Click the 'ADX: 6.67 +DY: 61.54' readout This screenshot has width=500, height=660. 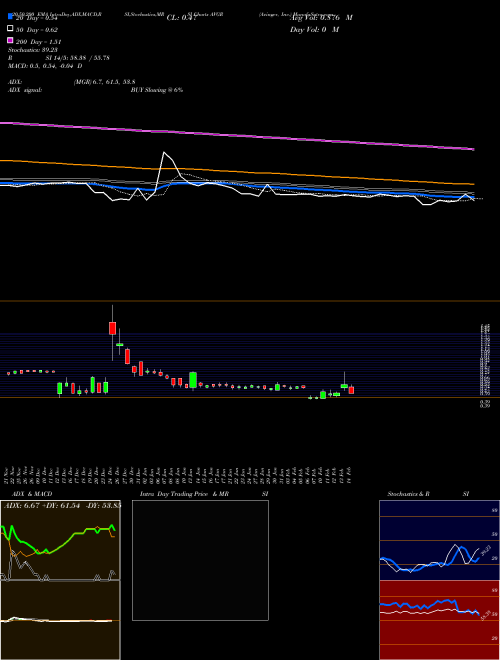(x=42, y=505)
